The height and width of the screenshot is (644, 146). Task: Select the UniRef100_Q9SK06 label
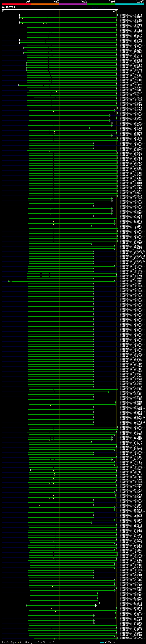(x=131, y=40)
